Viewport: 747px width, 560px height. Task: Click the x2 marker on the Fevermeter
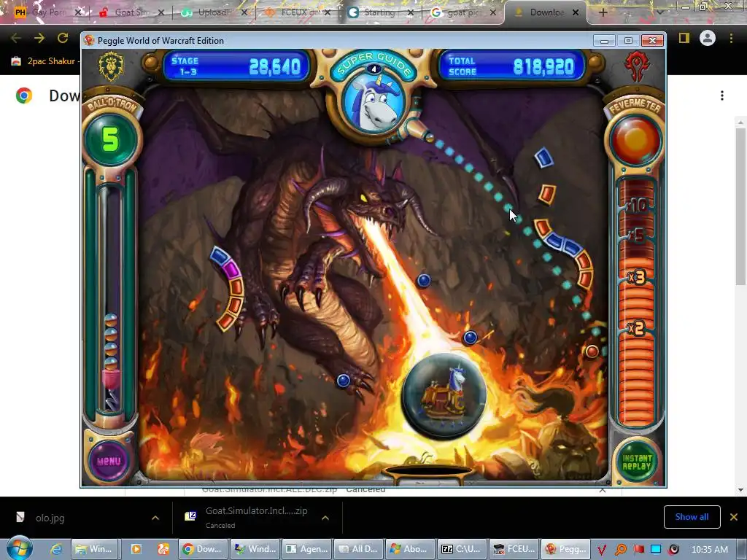(636, 327)
